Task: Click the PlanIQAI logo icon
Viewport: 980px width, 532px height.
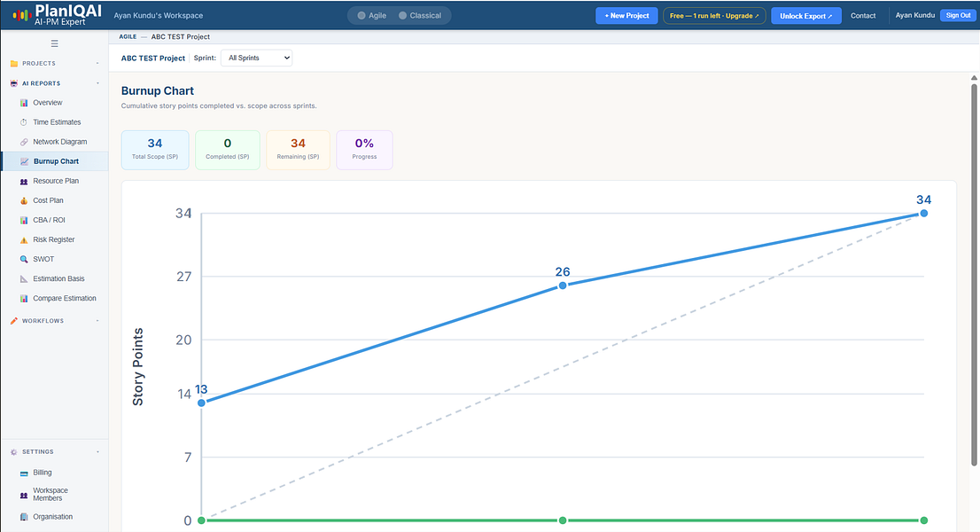Action: (22, 16)
